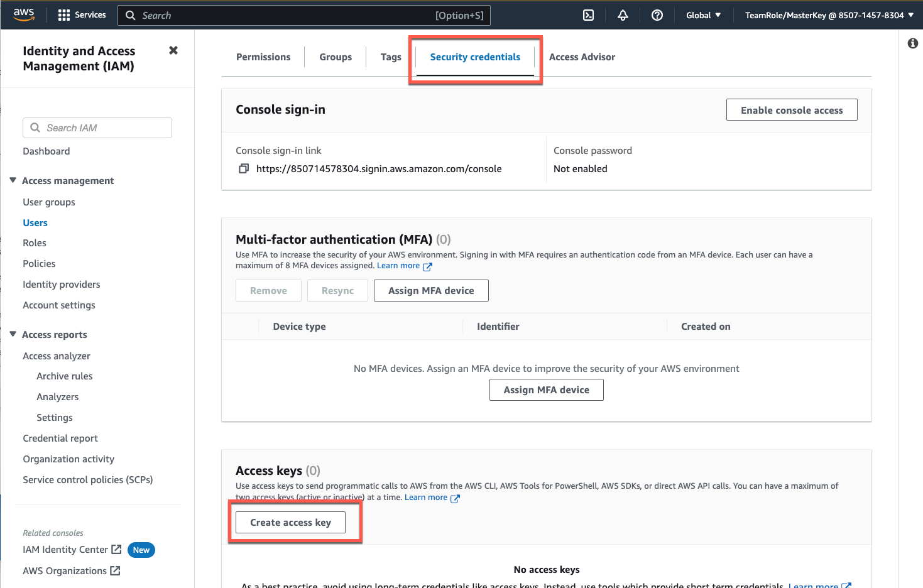
Task: Open the Roles page
Action: tap(35, 242)
